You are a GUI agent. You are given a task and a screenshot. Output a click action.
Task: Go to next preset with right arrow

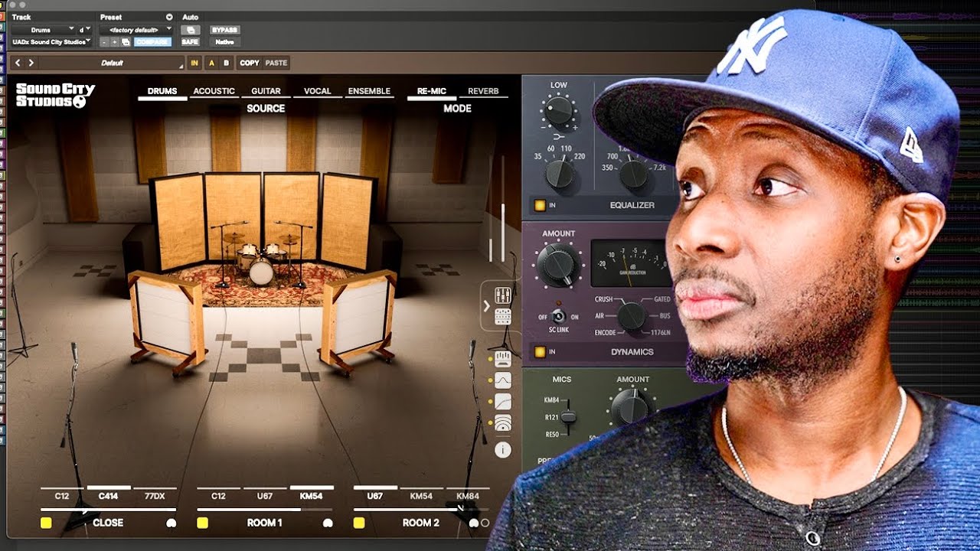[x=31, y=63]
